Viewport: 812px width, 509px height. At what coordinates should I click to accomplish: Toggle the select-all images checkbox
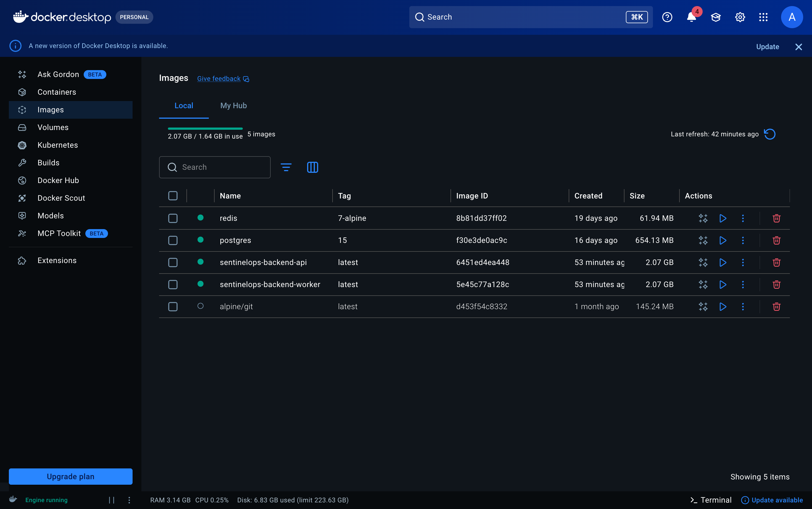click(173, 196)
